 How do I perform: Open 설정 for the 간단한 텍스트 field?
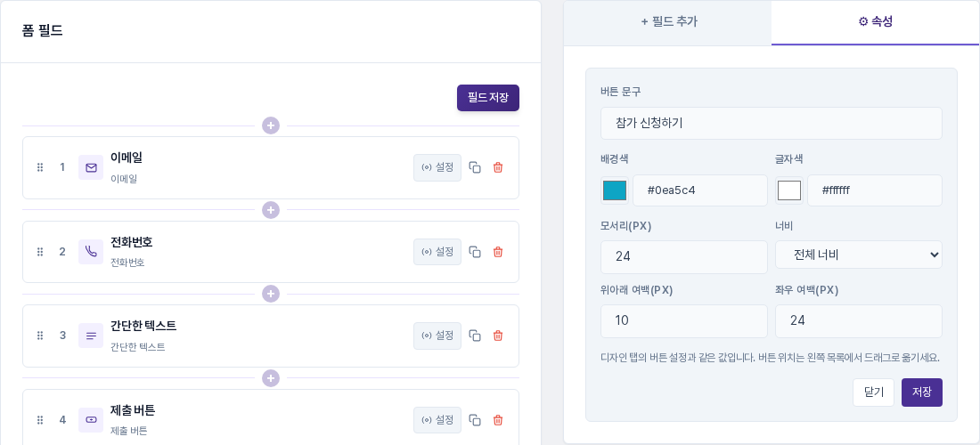(x=437, y=336)
